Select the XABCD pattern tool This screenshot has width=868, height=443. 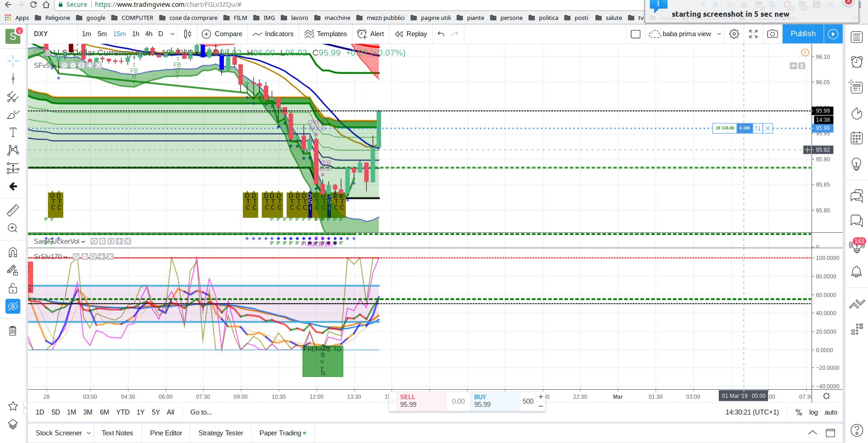(13, 150)
